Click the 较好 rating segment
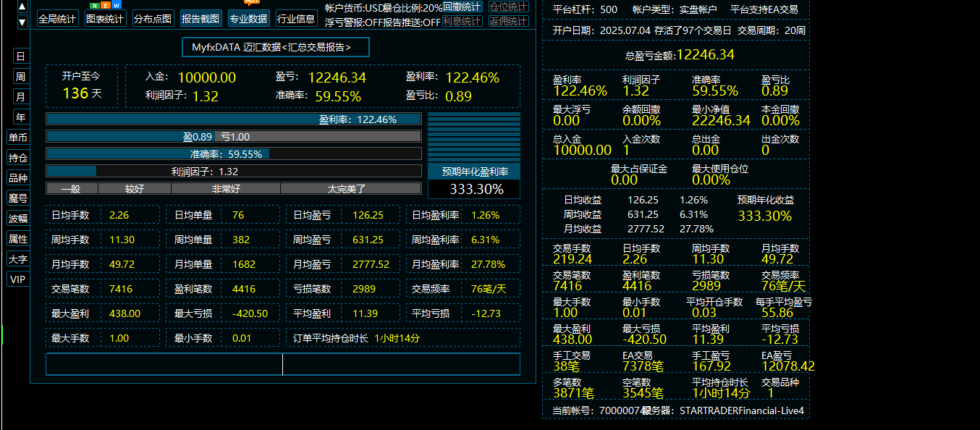980x430 pixels. (x=135, y=188)
